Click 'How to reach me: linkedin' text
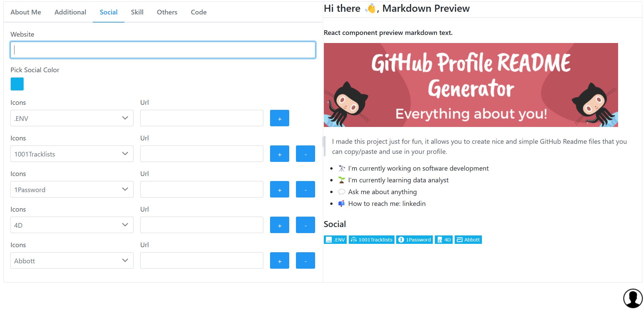This screenshot has height=309, width=644. 387,204
